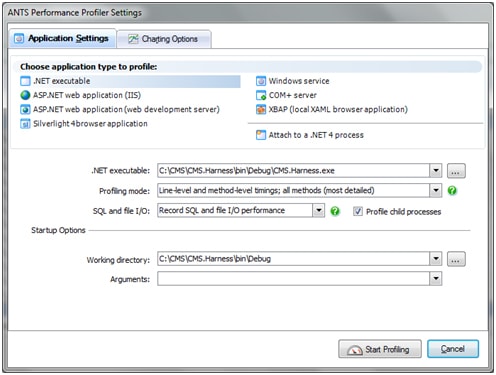
Task: Click into the Working directory path field
Action: pos(293,259)
